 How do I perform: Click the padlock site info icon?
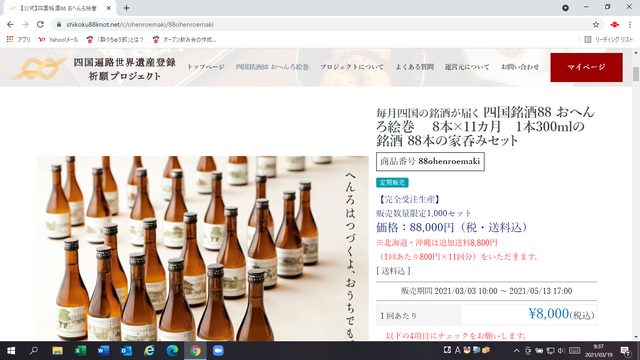coord(59,24)
